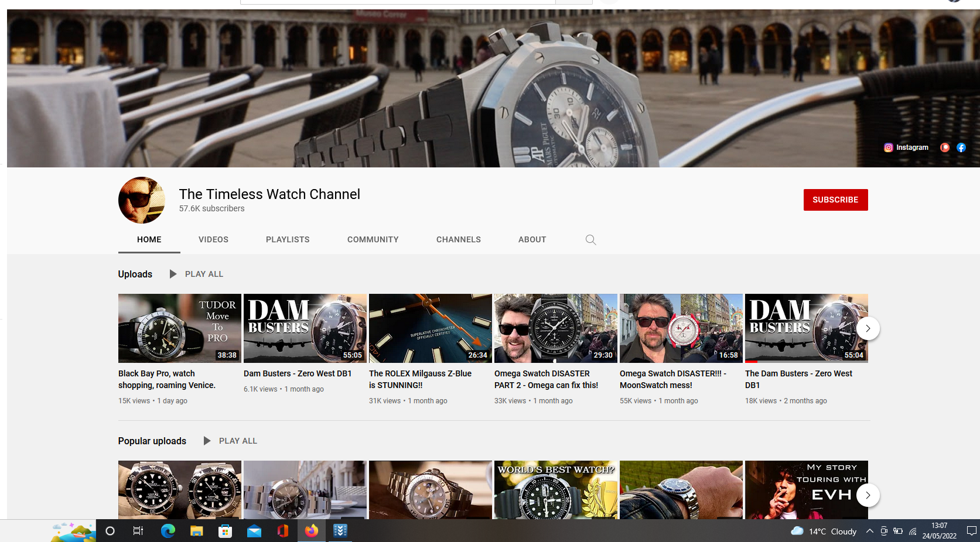Open File Explorer from the taskbar

point(197,531)
